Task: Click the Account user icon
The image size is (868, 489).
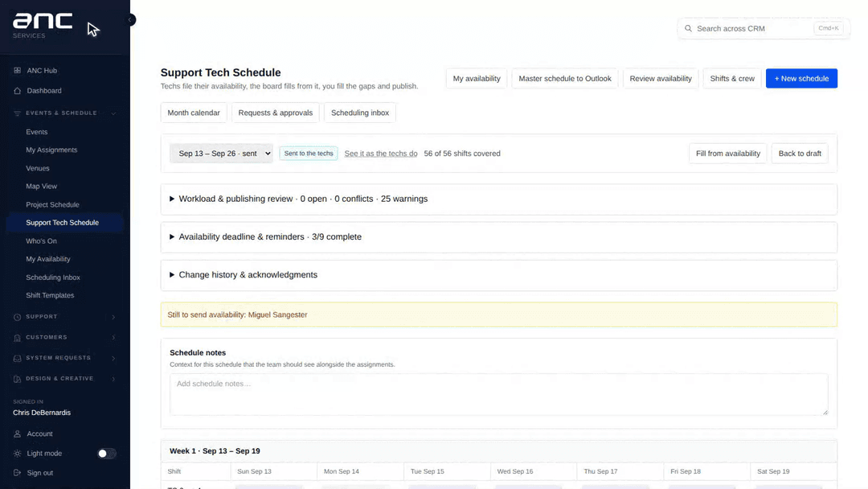Action: point(17,434)
